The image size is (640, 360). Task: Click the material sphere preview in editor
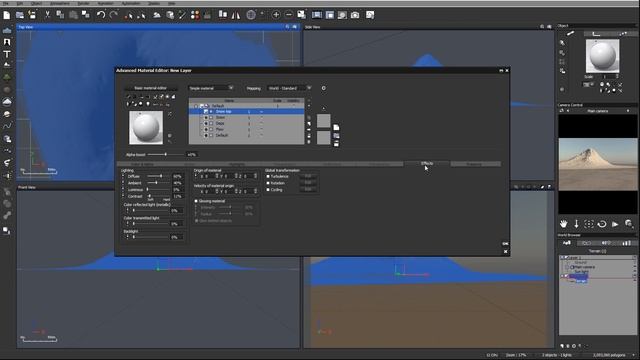(146, 128)
